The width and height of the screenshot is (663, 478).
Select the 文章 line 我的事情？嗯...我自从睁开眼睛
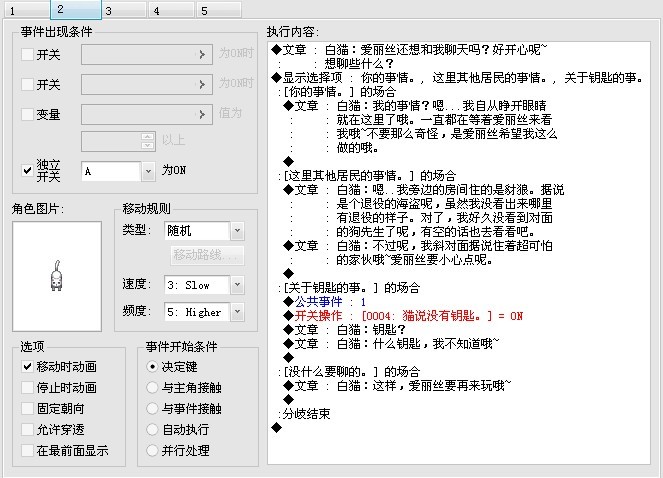coord(415,105)
